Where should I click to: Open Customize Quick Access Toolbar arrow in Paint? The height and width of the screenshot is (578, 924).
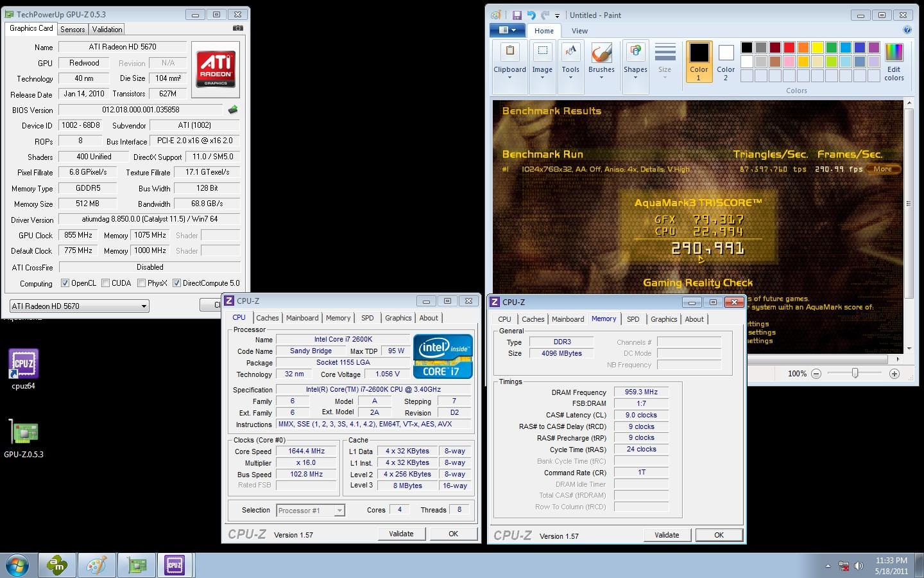point(557,15)
